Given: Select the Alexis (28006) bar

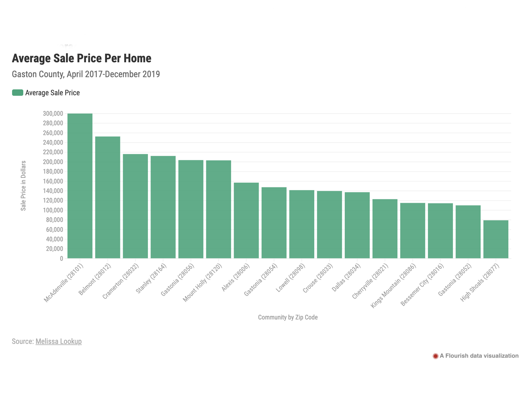Looking at the screenshot, I should [x=246, y=220].
